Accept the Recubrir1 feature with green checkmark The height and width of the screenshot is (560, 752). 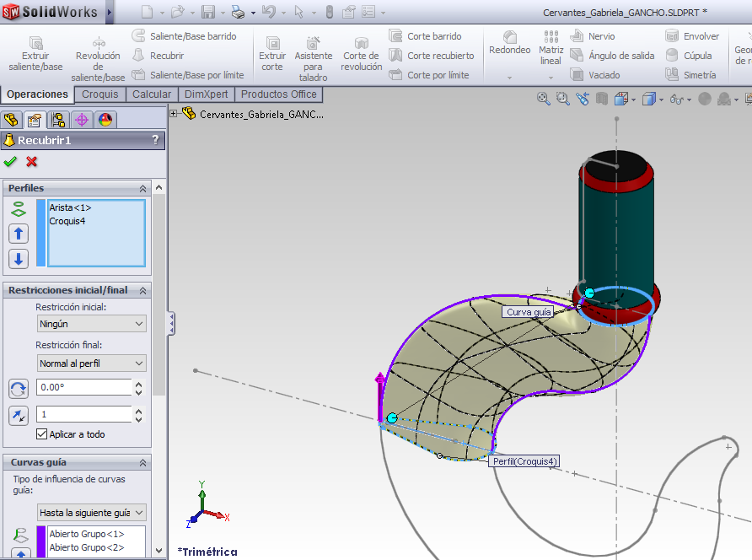(x=11, y=163)
